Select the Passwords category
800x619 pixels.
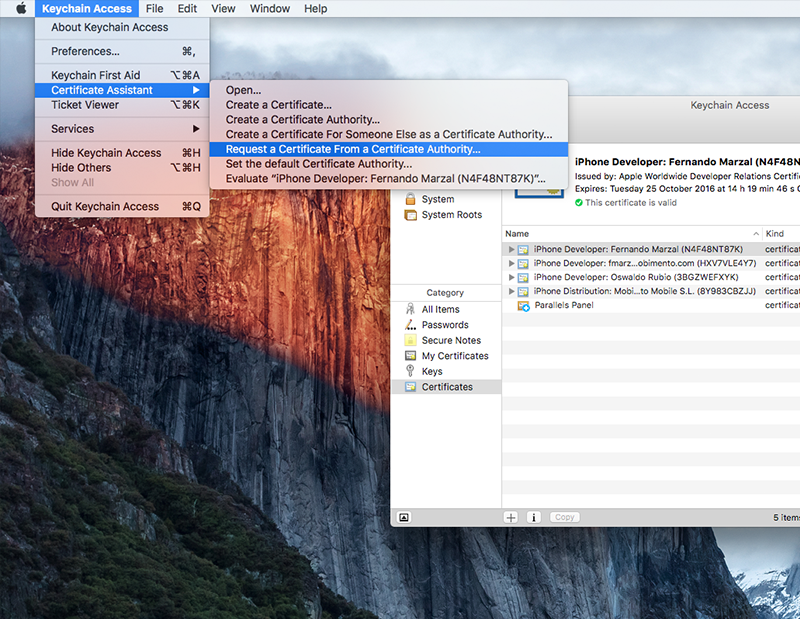pyautogui.click(x=446, y=325)
